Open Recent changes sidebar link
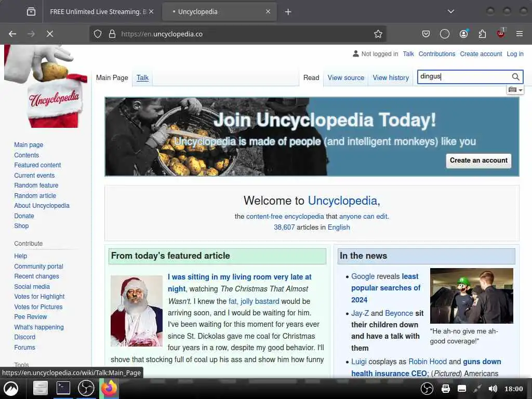 tap(36, 276)
